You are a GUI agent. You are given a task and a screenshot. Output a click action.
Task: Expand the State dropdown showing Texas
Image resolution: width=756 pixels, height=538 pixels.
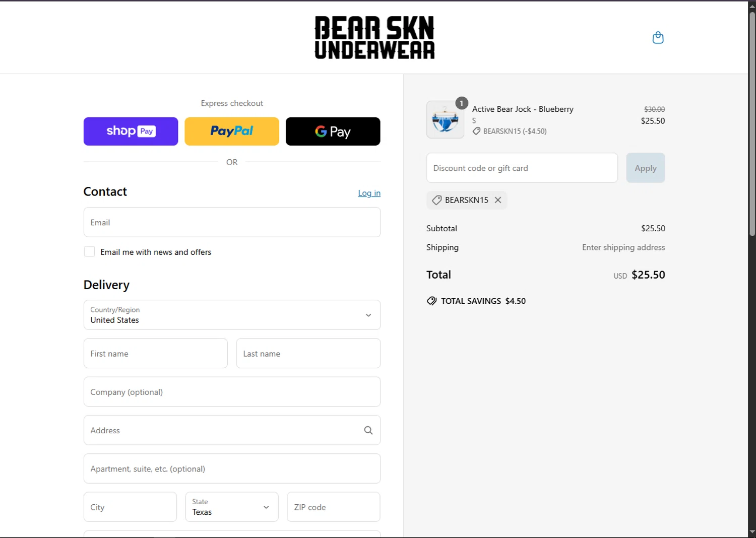[x=232, y=507]
